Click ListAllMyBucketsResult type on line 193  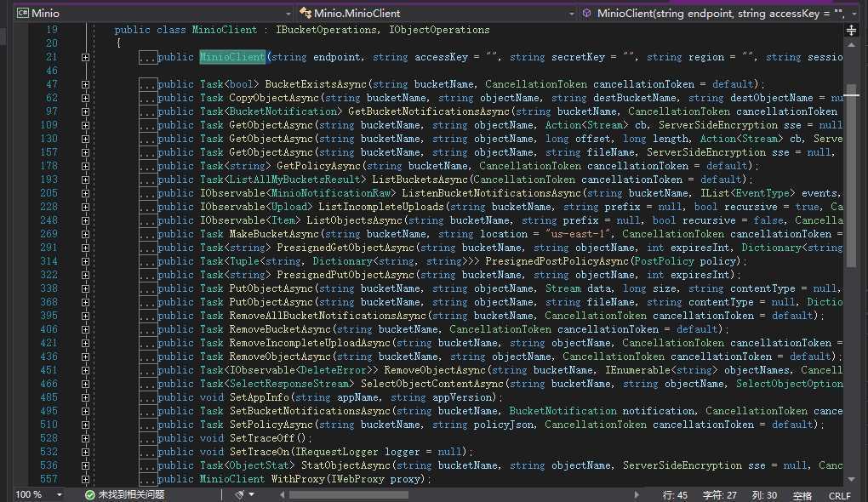tap(295, 180)
